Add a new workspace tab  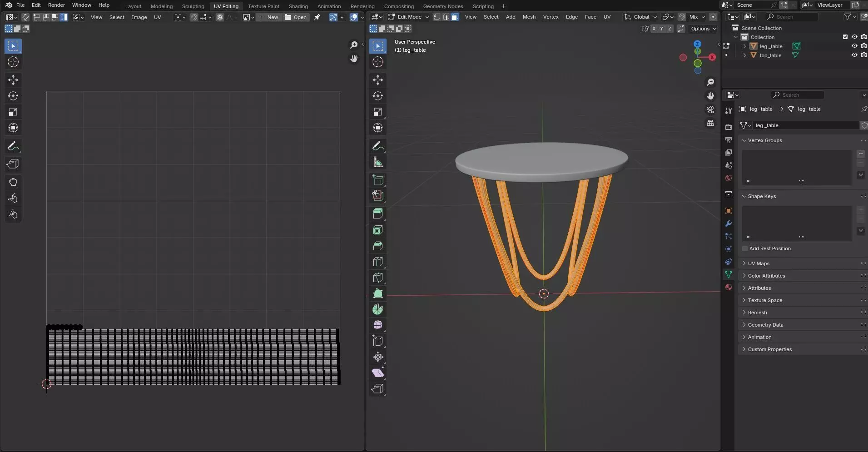503,6
